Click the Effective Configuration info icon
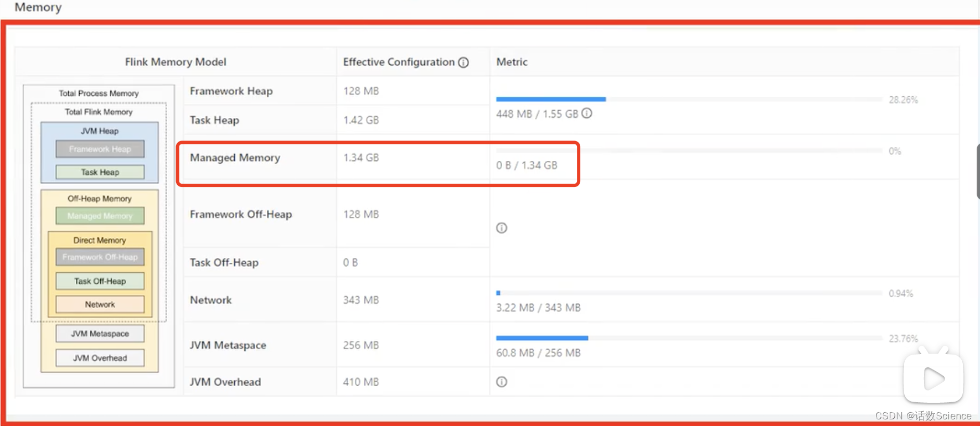Image resolution: width=980 pixels, height=426 pixels. (463, 63)
